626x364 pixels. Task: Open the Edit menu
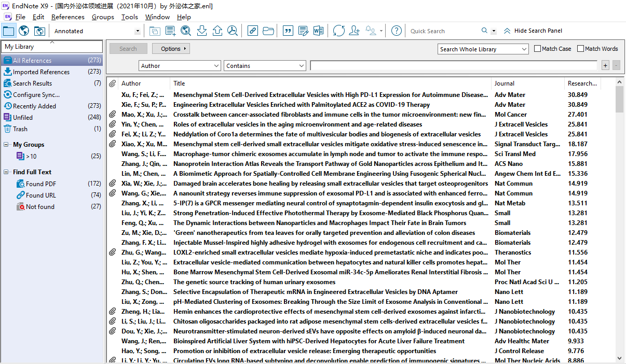(x=38, y=17)
